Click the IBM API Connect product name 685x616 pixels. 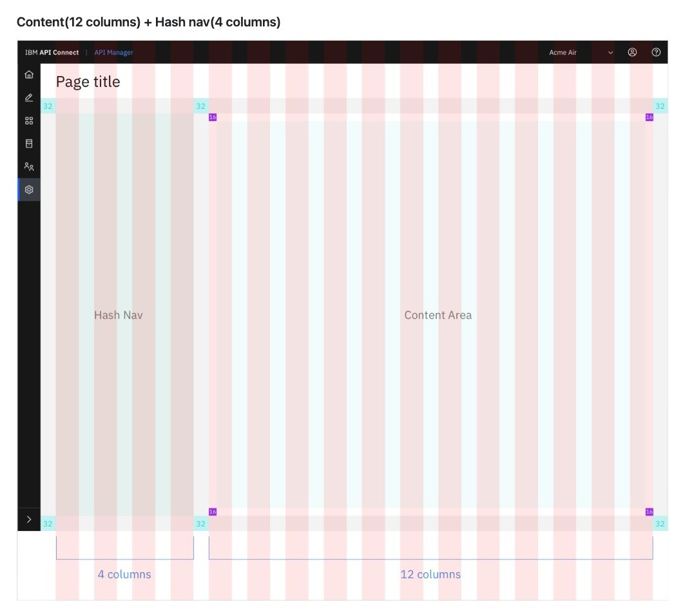pyautogui.click(x=52, y=52)
